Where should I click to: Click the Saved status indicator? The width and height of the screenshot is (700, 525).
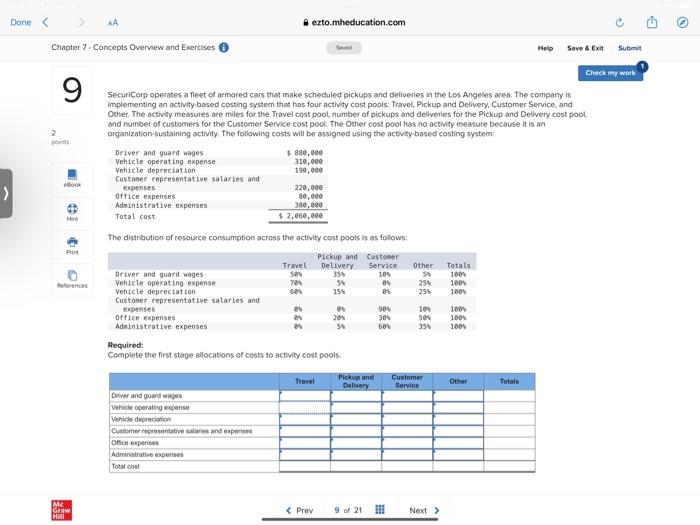(x=344, y=48)
